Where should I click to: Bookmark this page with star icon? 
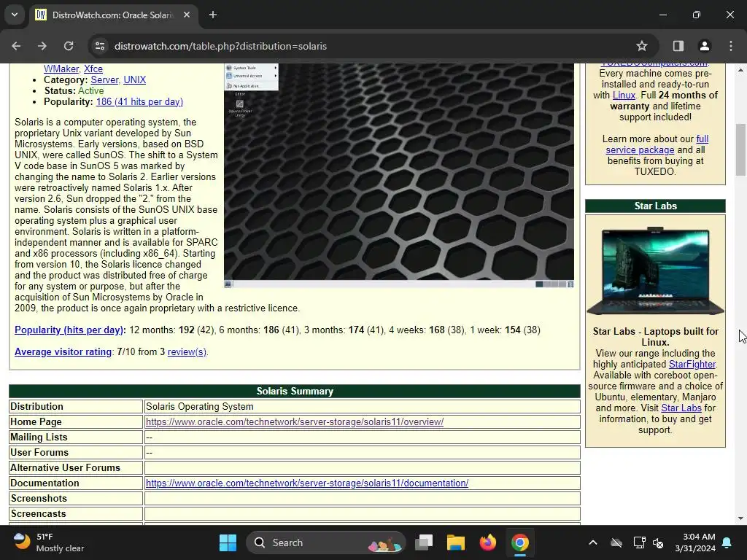(x=642, y=46)
